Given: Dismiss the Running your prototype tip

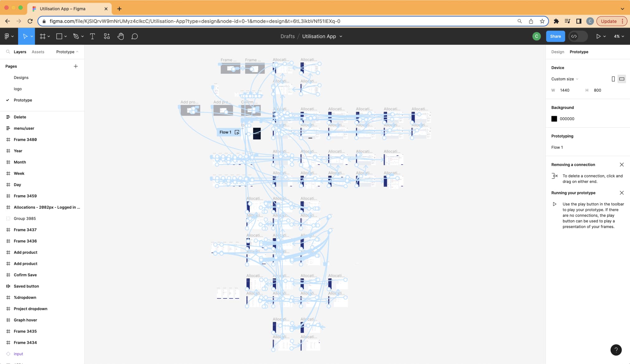Looking at the screenshot, I should 622,193.
